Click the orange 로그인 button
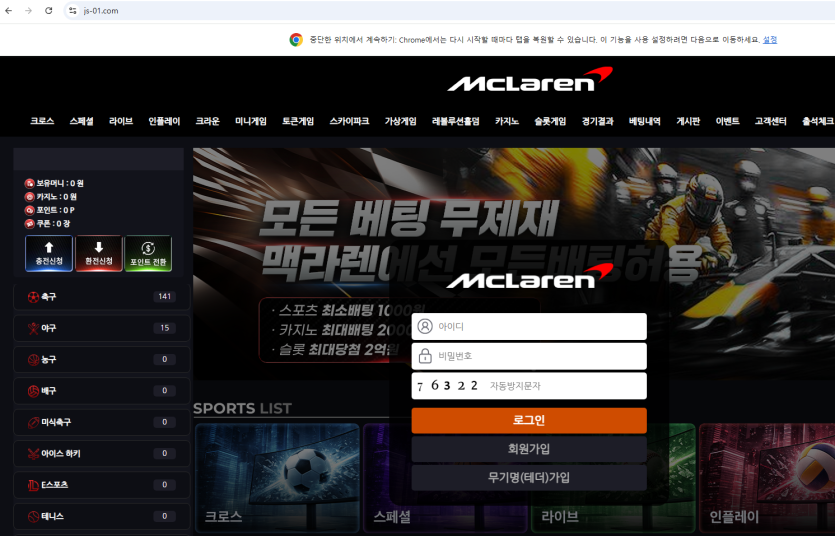The width and height of the screenshot is (835, 536). click(x=529, y=420)
